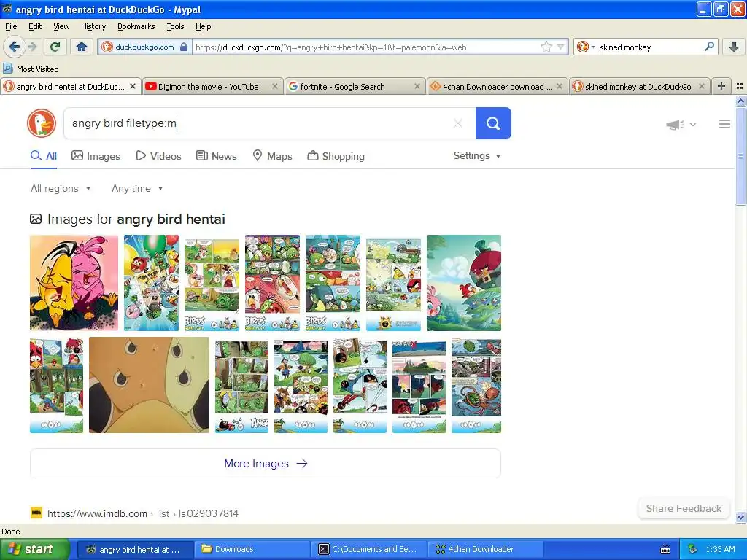Switch to Shopping results
Screen dimensions: 747x560
coord(336,156)
